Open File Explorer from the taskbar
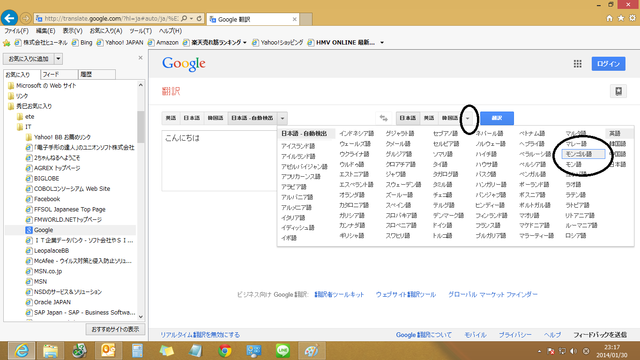Screen dimensions: 640x360 coord(51,351)
